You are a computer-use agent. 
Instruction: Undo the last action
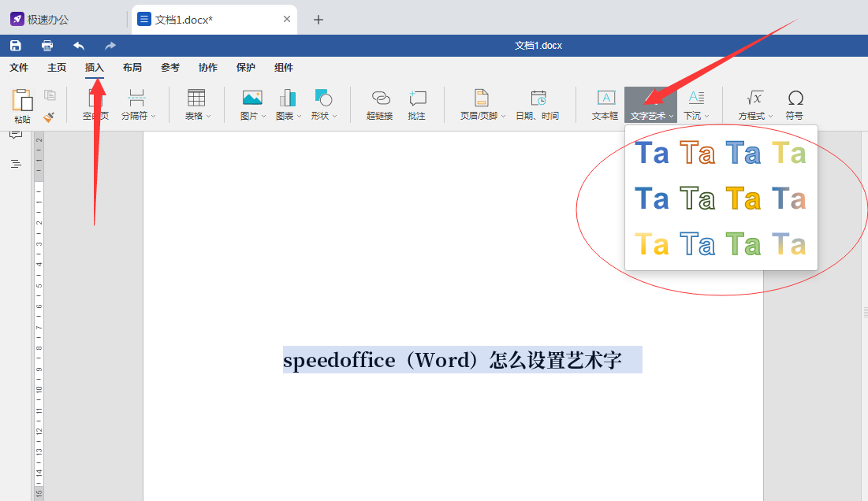[x=79, y=46]
